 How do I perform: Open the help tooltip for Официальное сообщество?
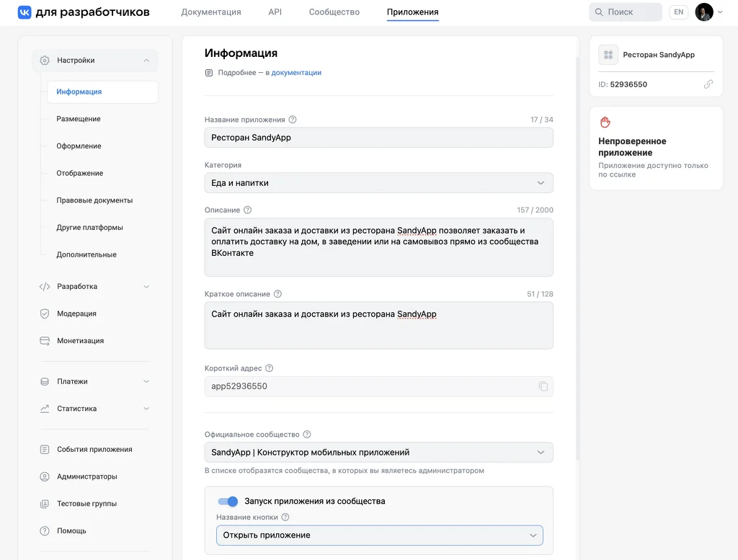pos(307,435)
